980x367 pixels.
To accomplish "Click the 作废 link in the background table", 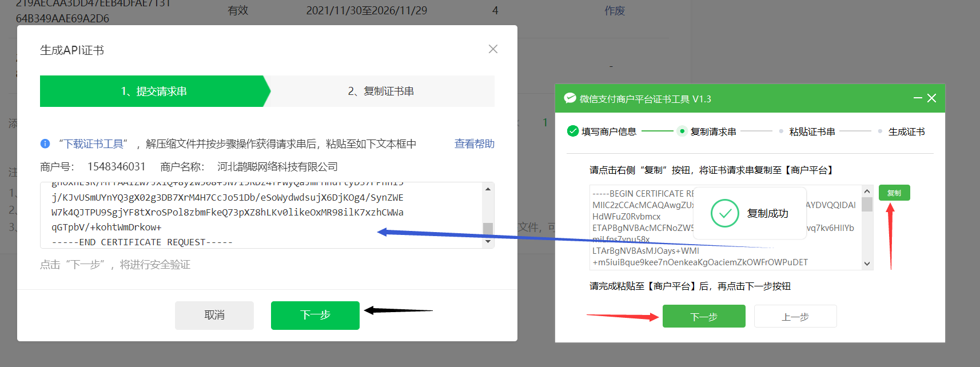I will click(615, 10).
